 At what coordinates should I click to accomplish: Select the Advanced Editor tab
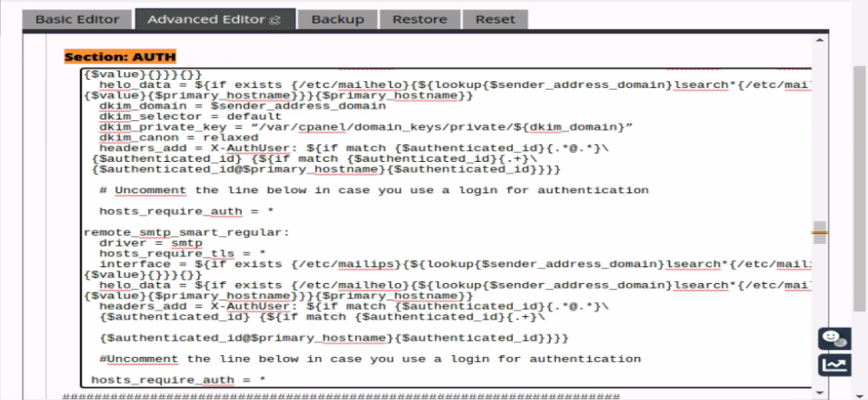pos(214,19)
